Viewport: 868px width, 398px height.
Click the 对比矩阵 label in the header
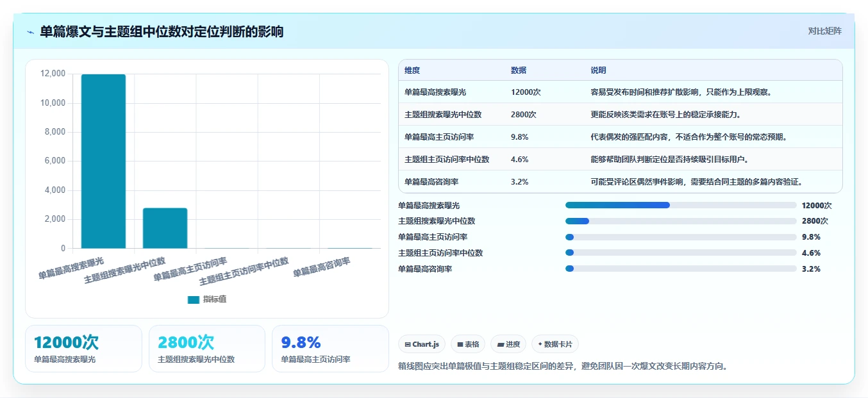[825, 31]
